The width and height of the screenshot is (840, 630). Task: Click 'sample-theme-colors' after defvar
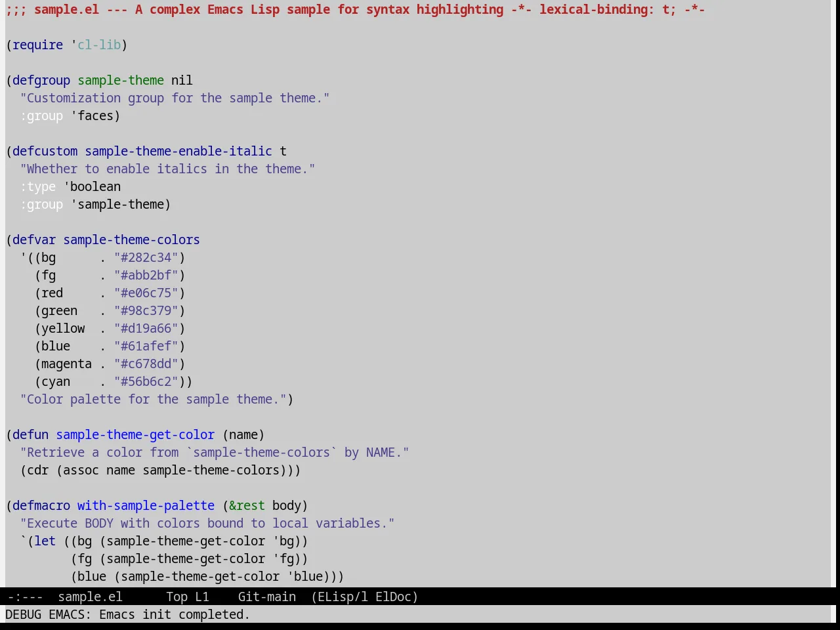point(131,240)
